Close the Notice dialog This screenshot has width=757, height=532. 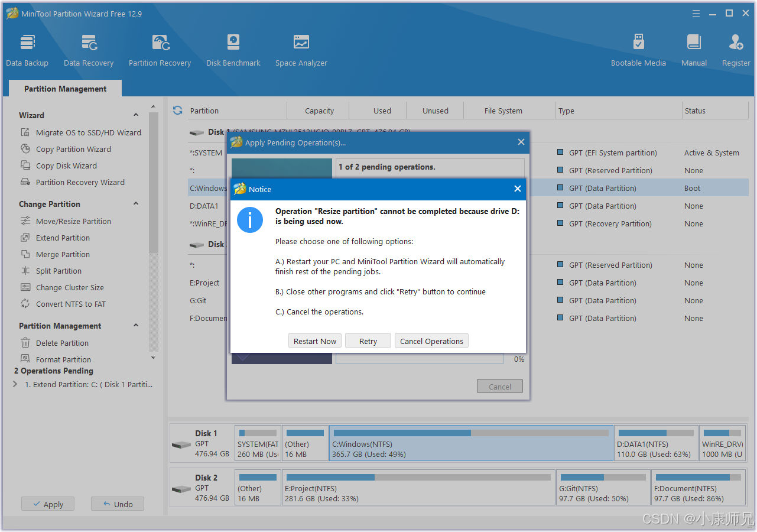(517, 189)
